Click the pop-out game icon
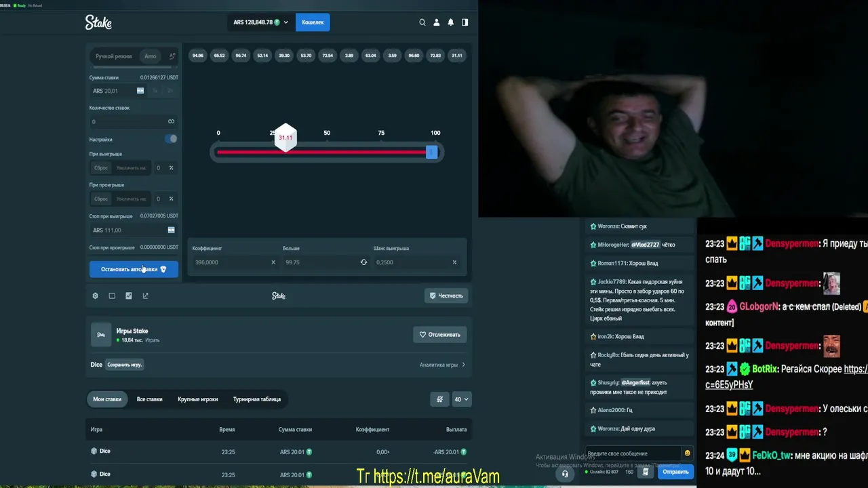The height and width of the screenshot is (488, 868). click(145, 296)
